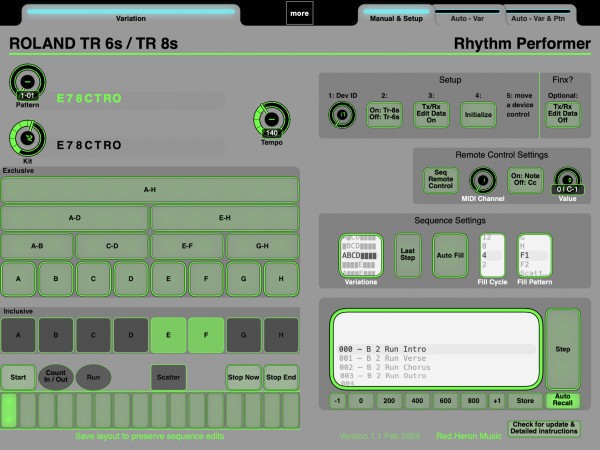Open the Fill Pattern selector
Viewport: 600px width, 450px height.
point(535,255)
